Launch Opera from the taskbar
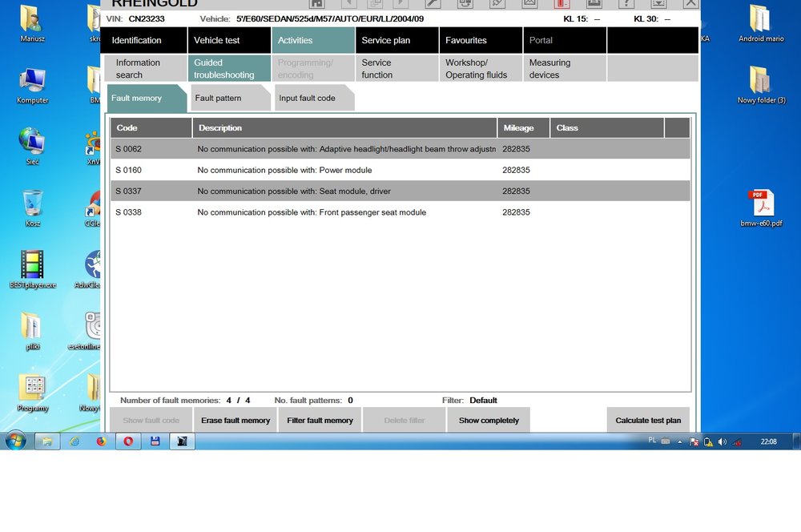 click(127, 441)
